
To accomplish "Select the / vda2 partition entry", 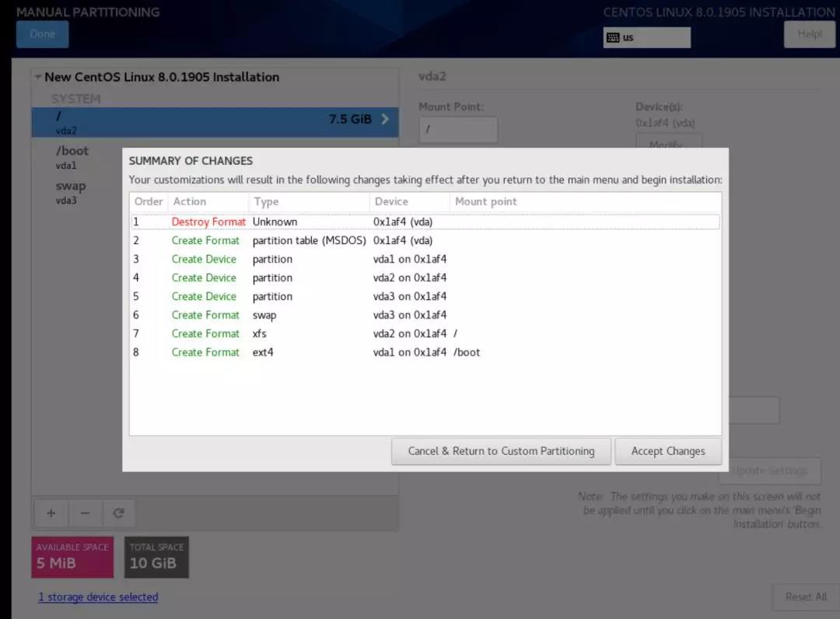I will (x=215, y=123).
